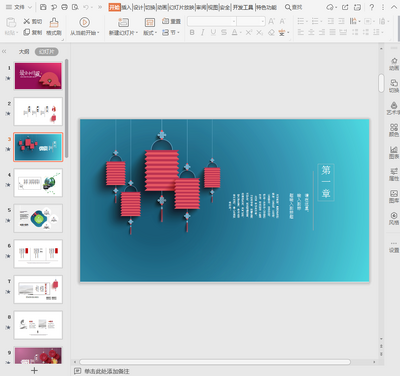Screen dimensions: 400x376
Task: Click the Search (查找) button
Action: tap(293, 7)
